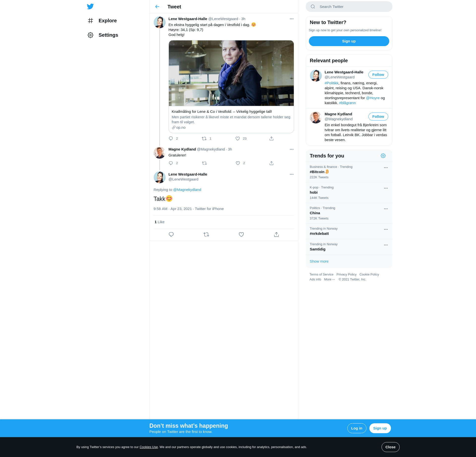Open more options on Magne Kydland's reply
This screenshot has height=457, width=476.
tap(292, 149)
